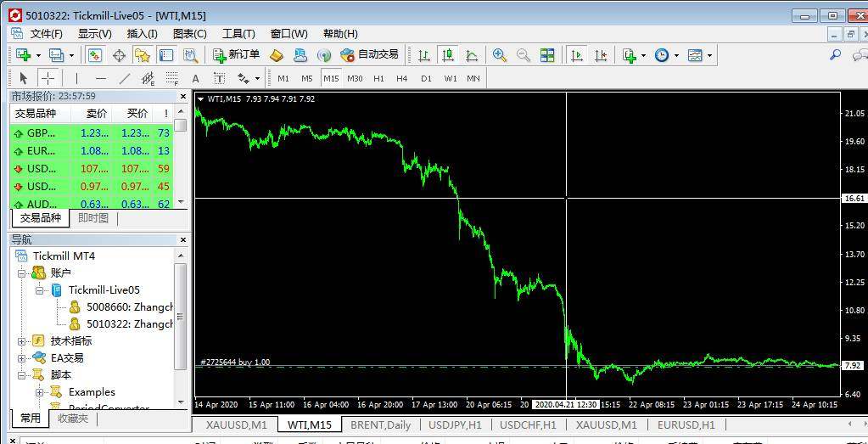Open the indicators list icon
This screenshot has width=868, height=444.
[x=629, y=55]
